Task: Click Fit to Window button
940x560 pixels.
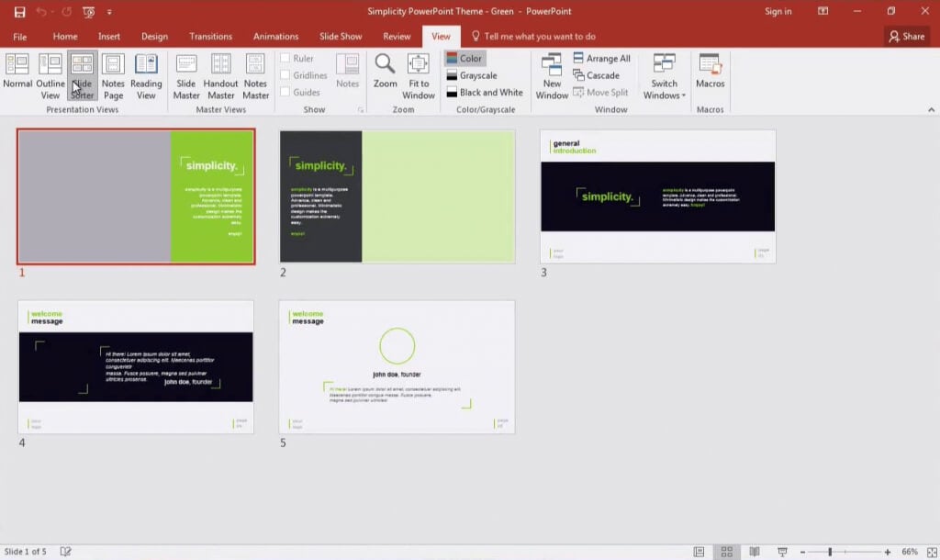Action: click(x=419, y=73)
